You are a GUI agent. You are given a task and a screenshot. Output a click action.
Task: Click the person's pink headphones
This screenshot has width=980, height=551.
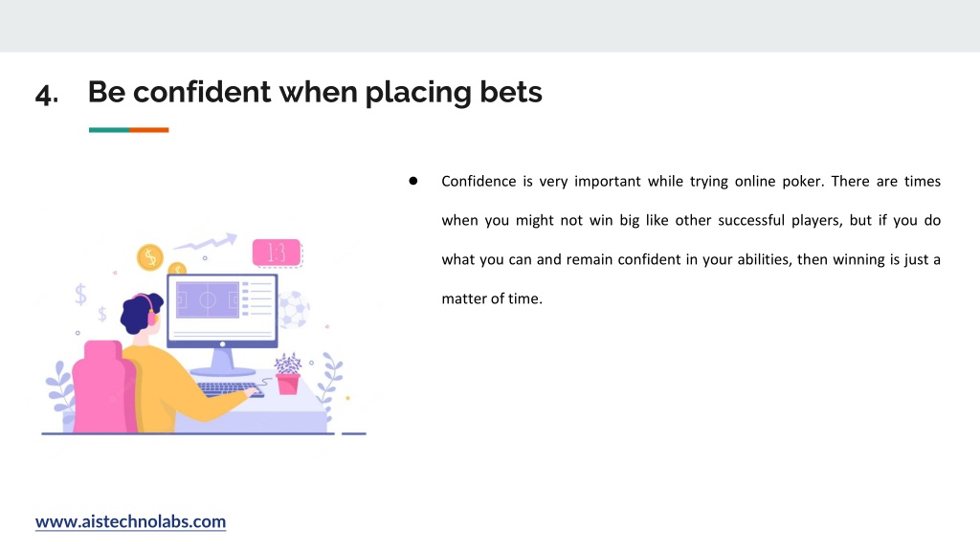tap(148, 309)
